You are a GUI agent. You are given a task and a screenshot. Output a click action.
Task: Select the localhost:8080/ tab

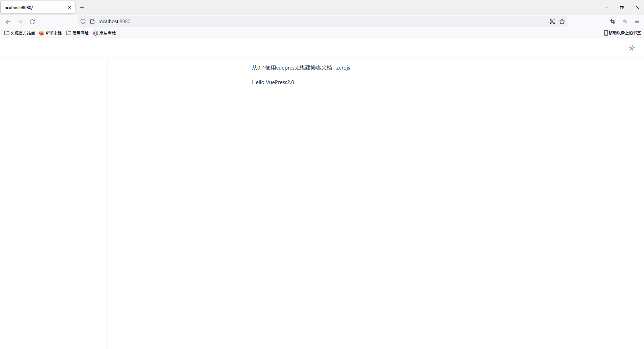[38, 7]
